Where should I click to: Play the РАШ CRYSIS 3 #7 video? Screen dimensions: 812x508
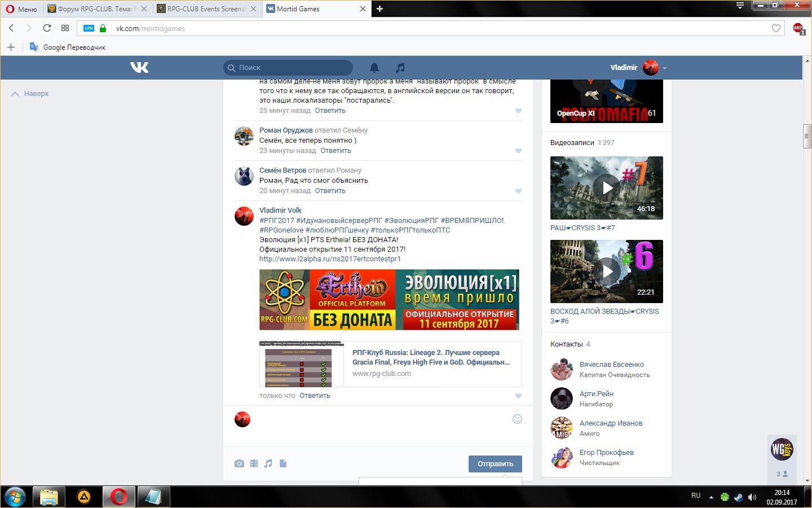[x=607, y=188]
